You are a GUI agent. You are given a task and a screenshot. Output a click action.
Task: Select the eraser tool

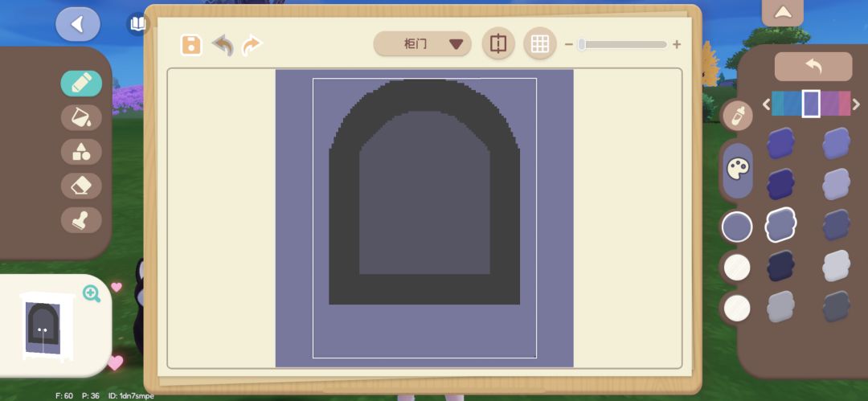(x=81, y=186)
